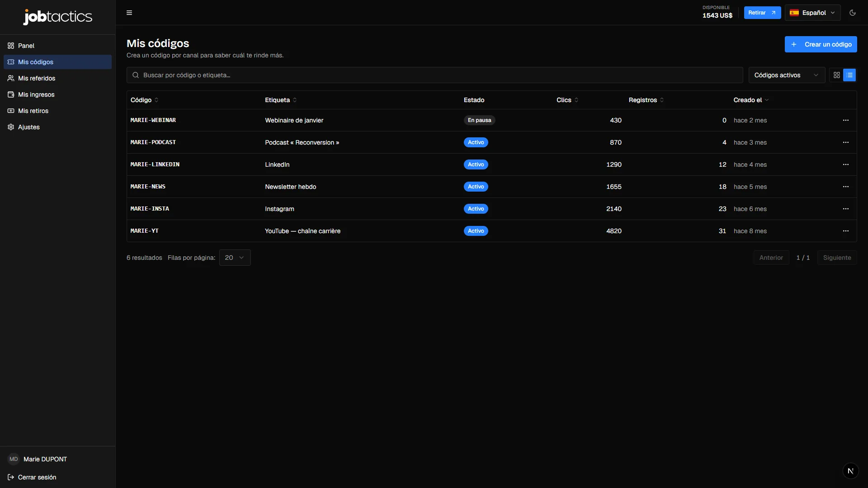Image resolution: width=868 pixels, height=488 pixels.
Task: Open row actions menu for MARIE-NEWS
Action: tap(846, 187)
